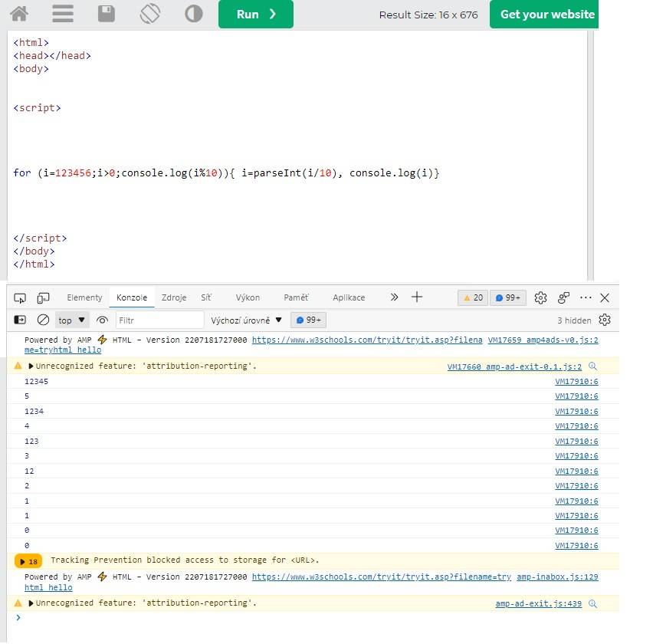653x644 pixels.
Task: Open Výchozí úrovně log level dropdown
Action: pos(246,320)
